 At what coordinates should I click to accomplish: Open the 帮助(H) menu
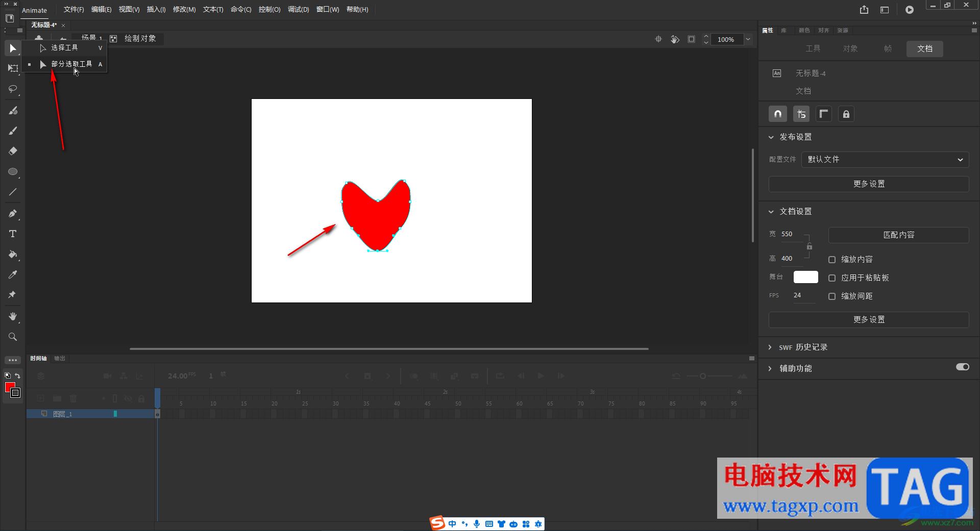pyautogui.click(x=357, y=10)
